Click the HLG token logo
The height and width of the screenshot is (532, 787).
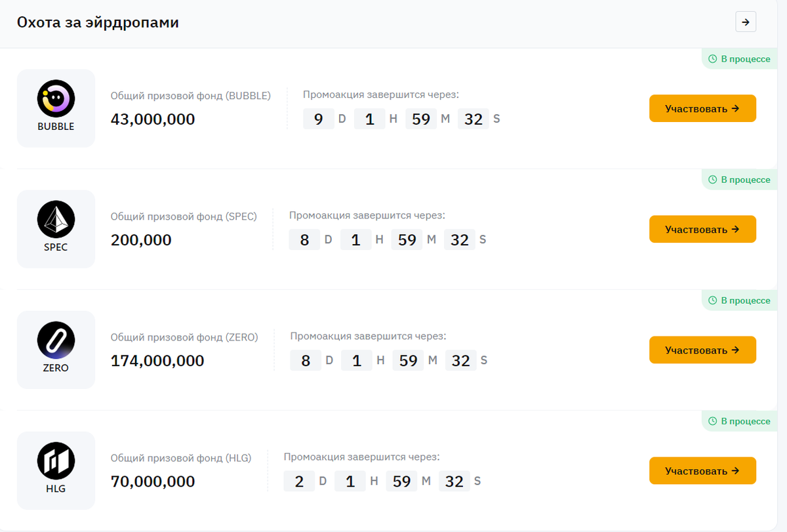(x=56, y=461)
